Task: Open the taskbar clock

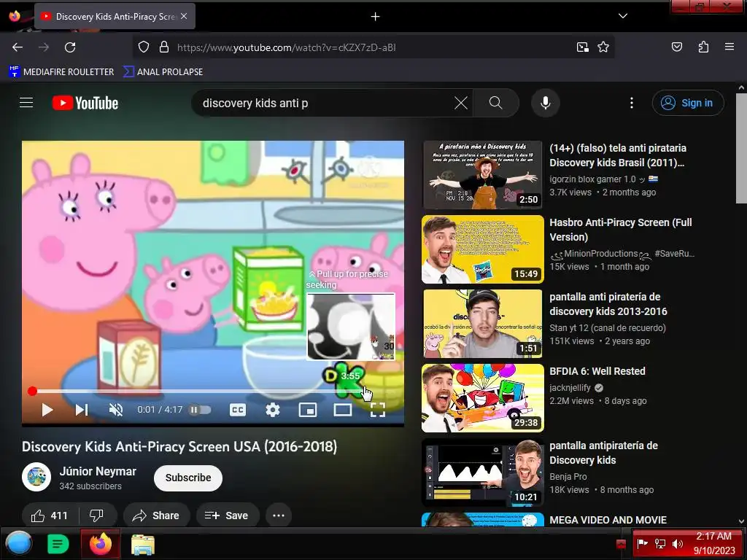Action: [713, 543]
